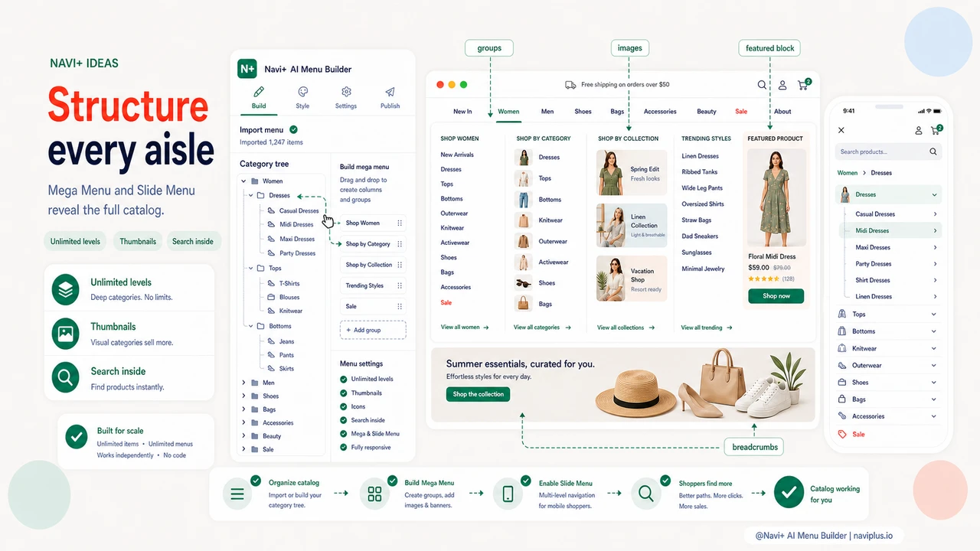The height and width of the screenshot is (551, 980).
Task: Toggle the Icons menu setting
Action: tap(344, 406)
